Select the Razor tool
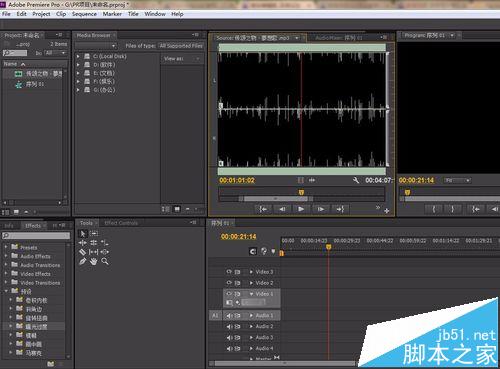This screenshot has width=500, height=369. click(x=83, y=252)
